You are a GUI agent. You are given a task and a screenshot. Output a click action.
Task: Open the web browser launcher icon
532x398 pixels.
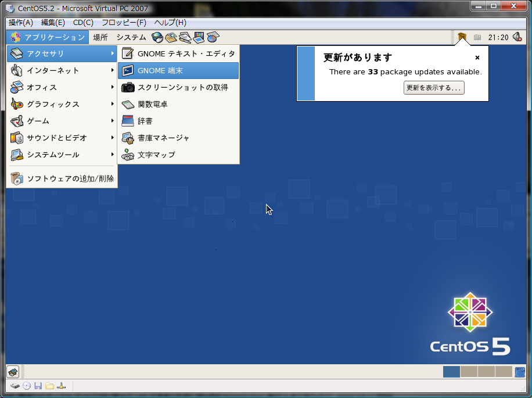pos(157,37)
